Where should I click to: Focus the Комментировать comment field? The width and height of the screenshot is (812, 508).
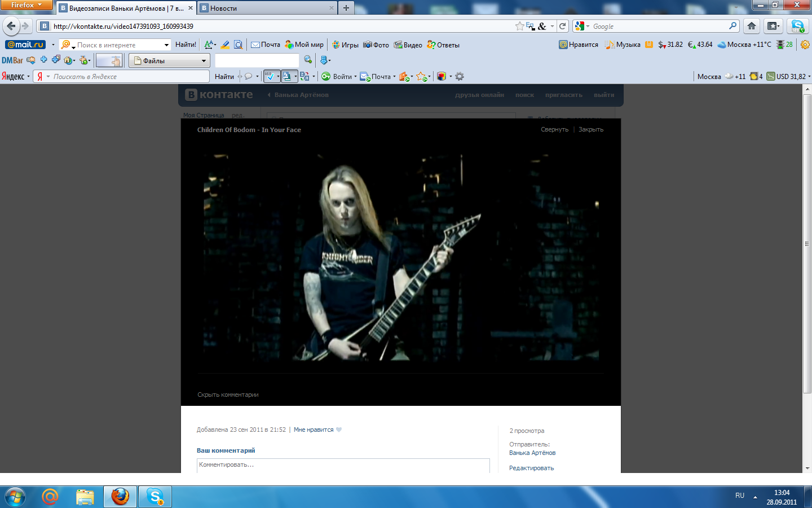[x=343, y=465]
